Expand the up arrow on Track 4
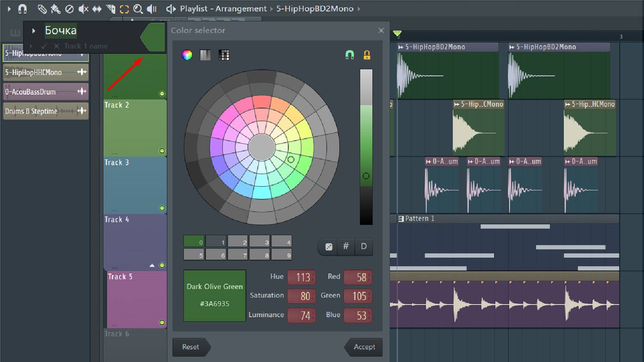 [x=152, y=265]
